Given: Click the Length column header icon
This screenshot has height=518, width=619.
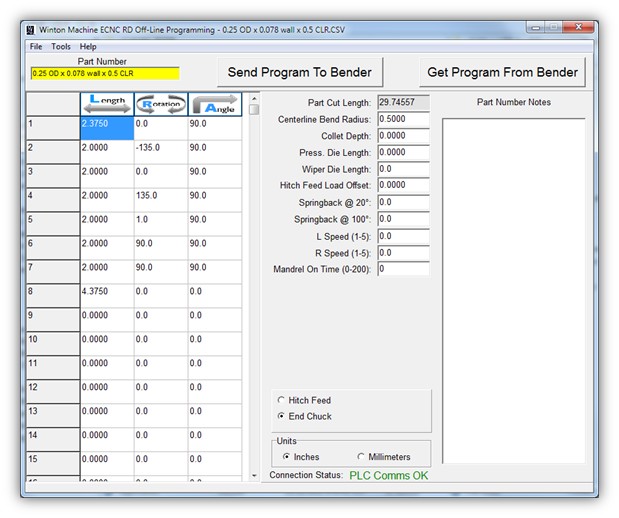Looking at the screenshot, I should (x=106, y=104).
